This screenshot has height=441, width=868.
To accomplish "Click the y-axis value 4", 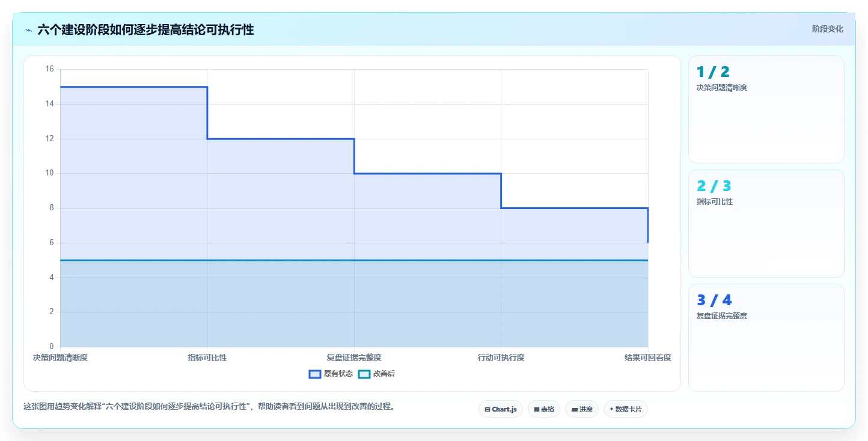I will click(52, 278).
